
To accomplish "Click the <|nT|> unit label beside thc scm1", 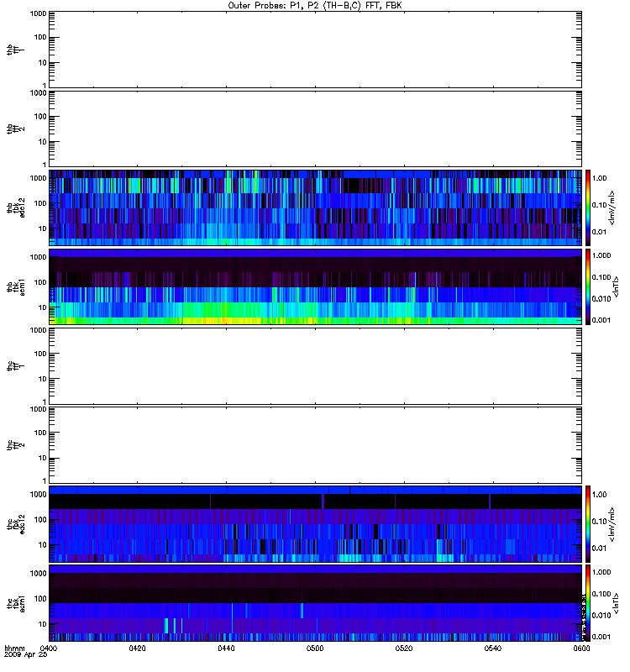I will 616,603.
